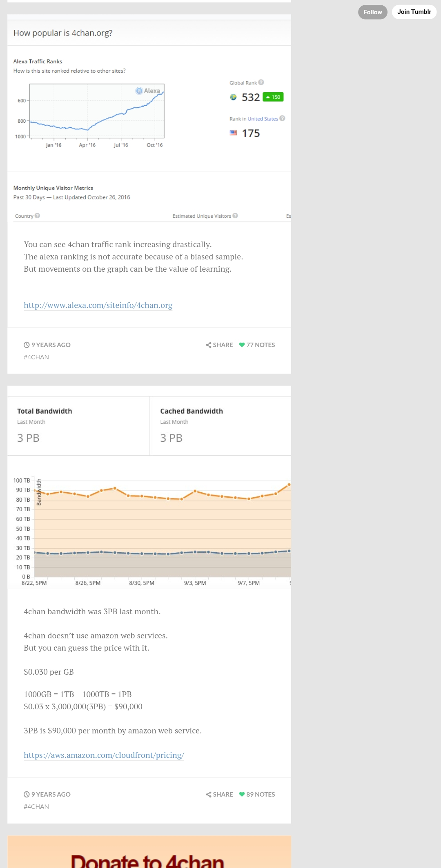This screenshot has width=441, height=868.
Task: Click the Donate to 4chan banner image
Action: click(x=149, y=852)
